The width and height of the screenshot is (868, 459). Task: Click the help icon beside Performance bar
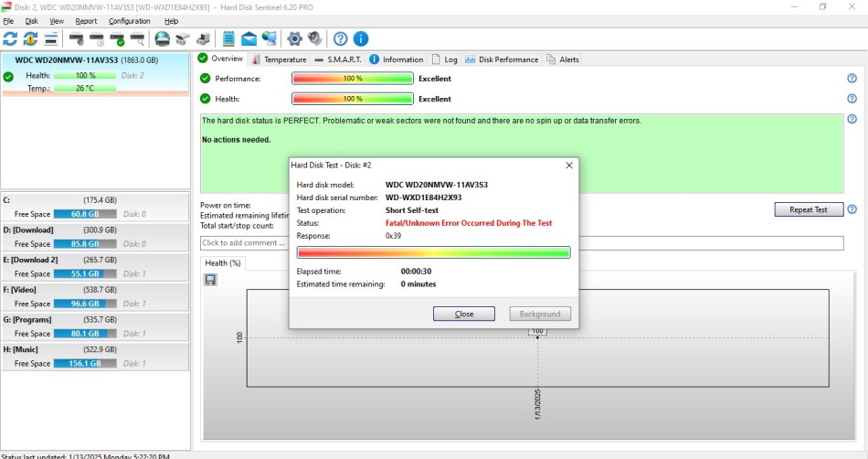[852, 79]
